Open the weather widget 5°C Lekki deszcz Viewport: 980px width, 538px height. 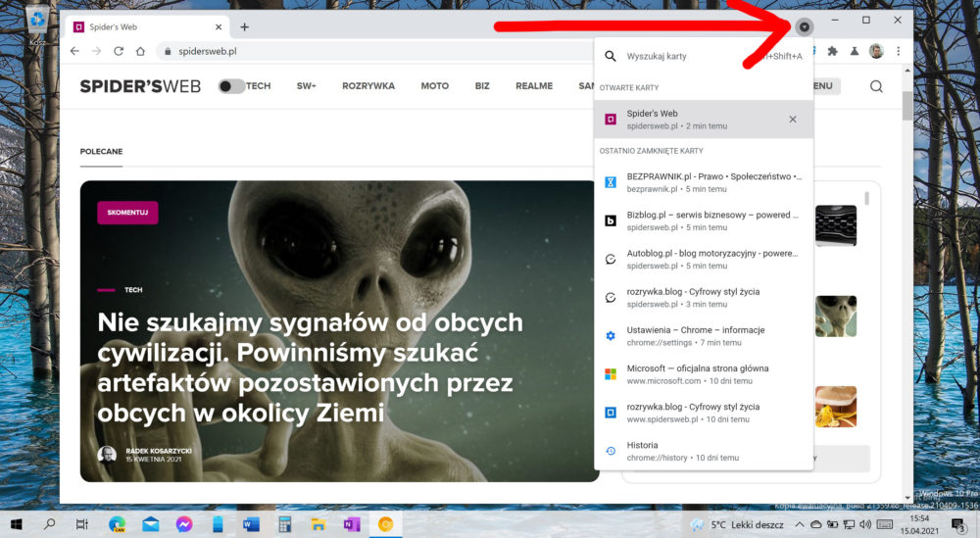[737, 524]
